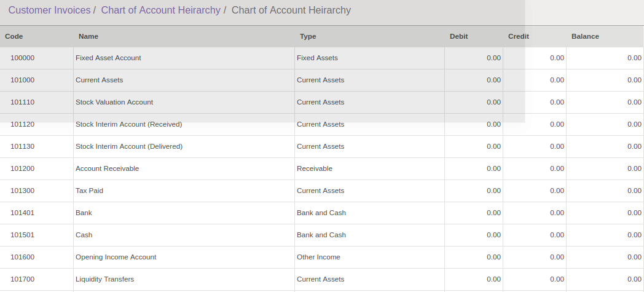Open the Liquidity Transfers account row

[104, 279]
